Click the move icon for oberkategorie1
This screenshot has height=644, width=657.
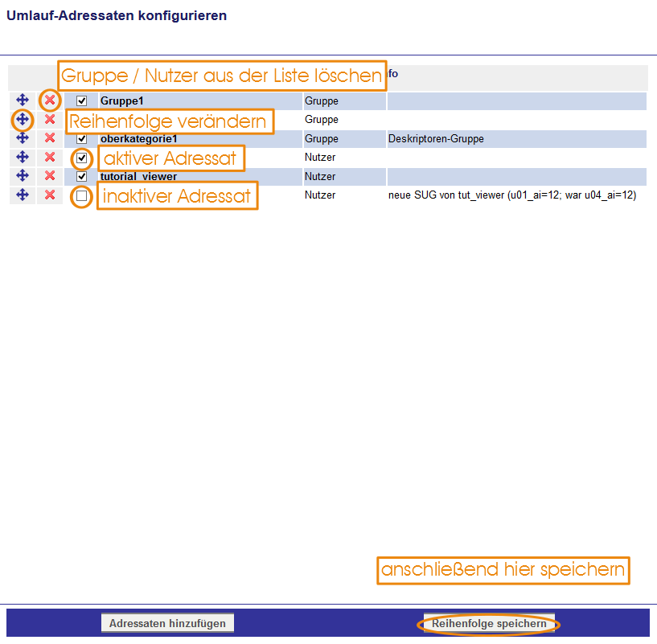click(x=23, y=137)
